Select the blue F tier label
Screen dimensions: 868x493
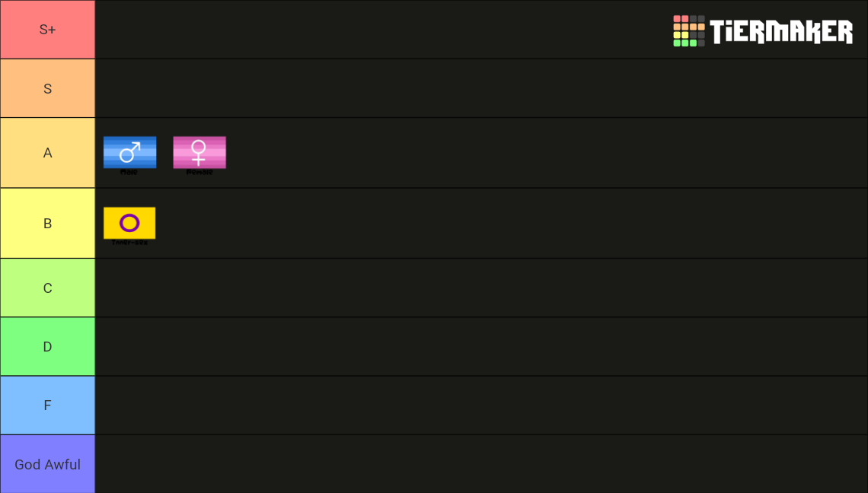47,405
